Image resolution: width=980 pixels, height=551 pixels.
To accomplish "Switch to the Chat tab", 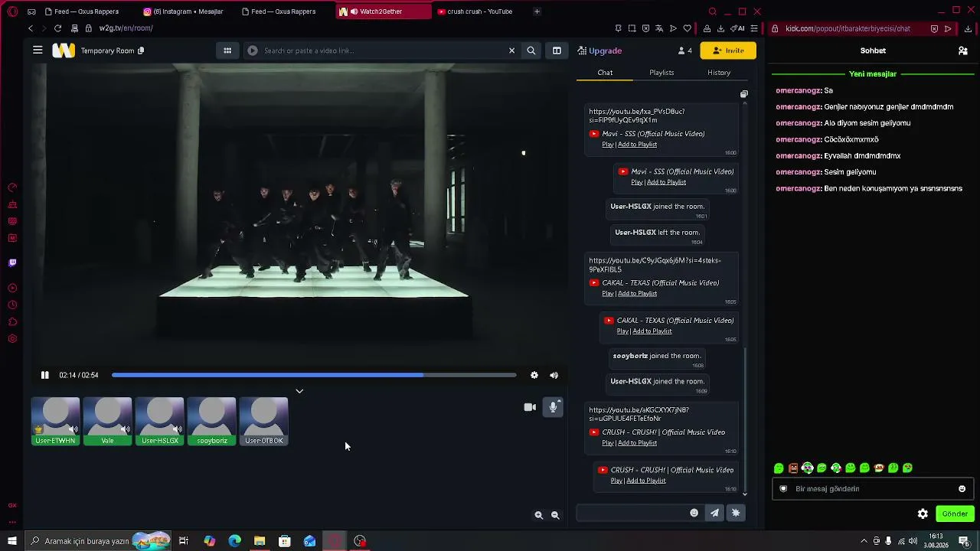I will [605, 73].
